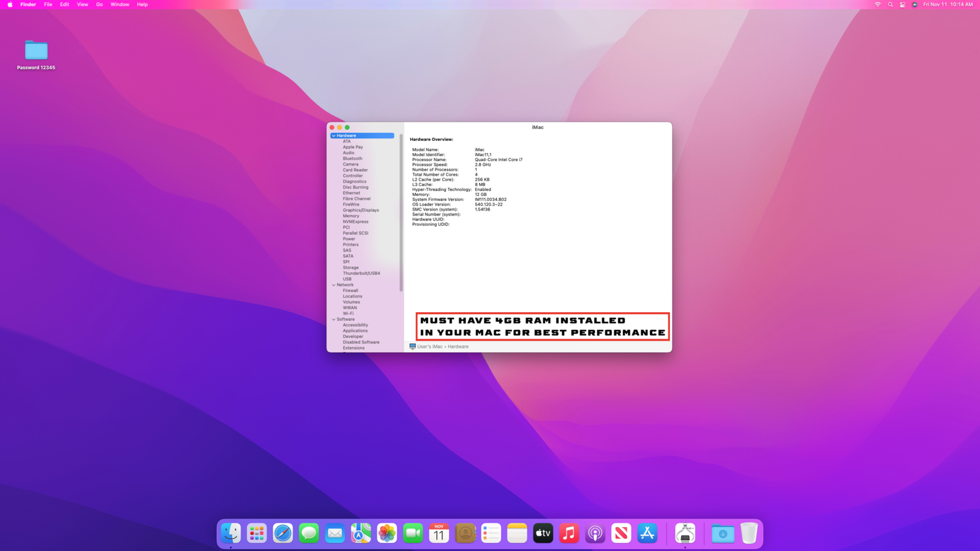Open the File menu

coord(48,4)
